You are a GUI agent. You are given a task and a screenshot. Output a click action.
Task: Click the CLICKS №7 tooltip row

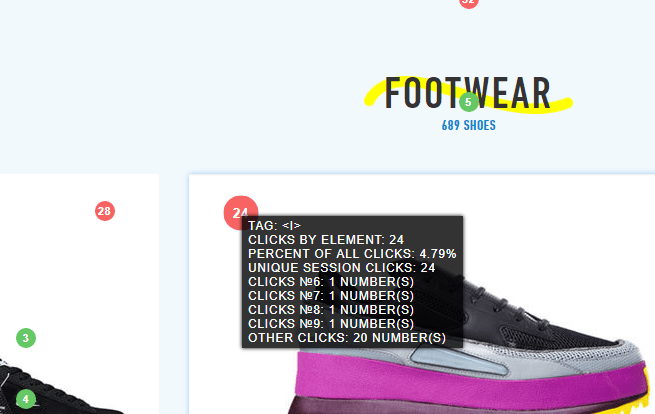click(331, 296)
